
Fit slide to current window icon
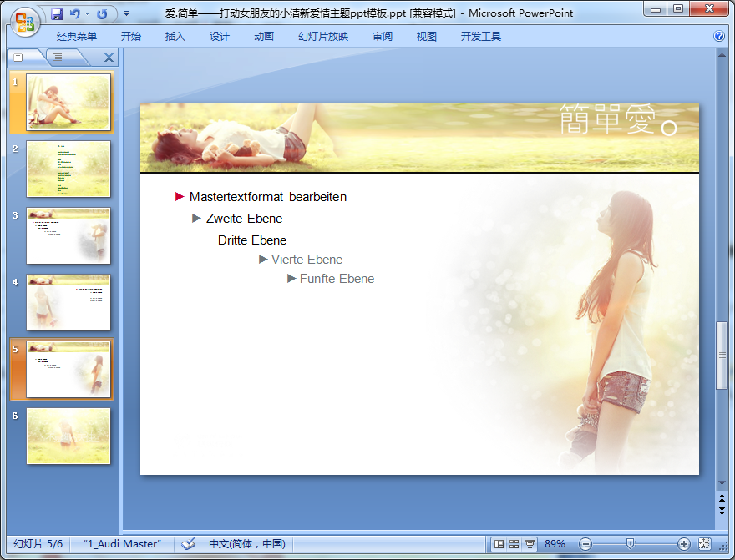(x=704, y=544)
